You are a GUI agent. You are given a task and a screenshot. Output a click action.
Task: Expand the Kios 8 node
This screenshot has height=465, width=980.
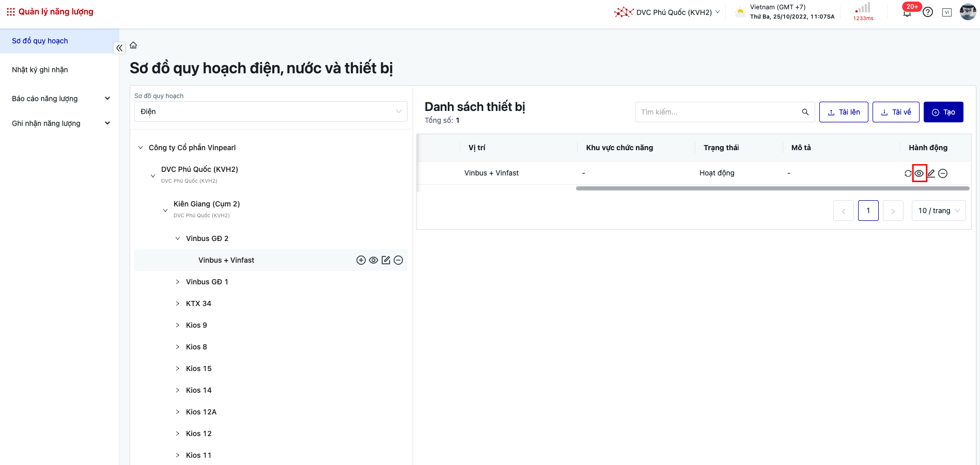click(x=178, y=347)
